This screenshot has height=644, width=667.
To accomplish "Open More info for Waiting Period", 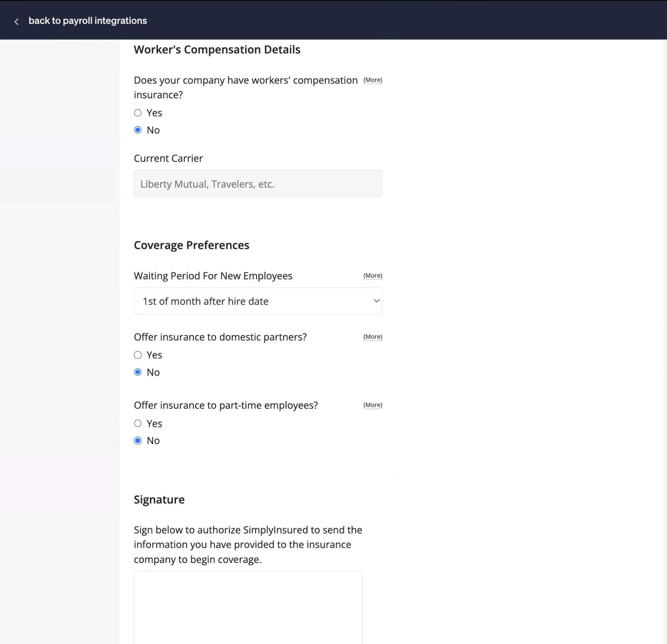I will coord(372,275).
